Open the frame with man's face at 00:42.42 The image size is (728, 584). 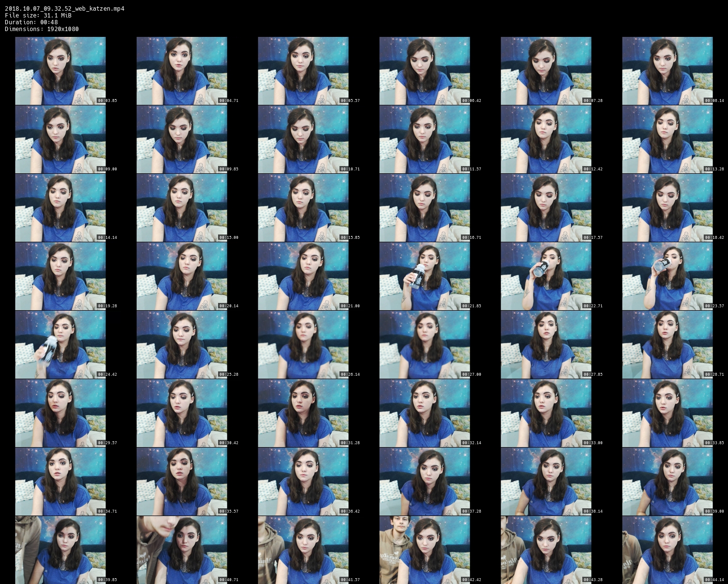424,550
